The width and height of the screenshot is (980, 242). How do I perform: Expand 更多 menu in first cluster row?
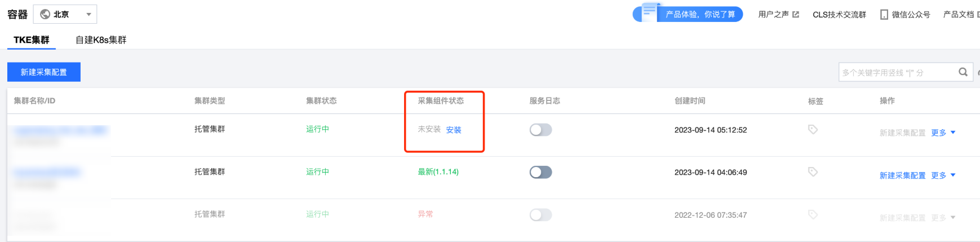pos(943,133)
